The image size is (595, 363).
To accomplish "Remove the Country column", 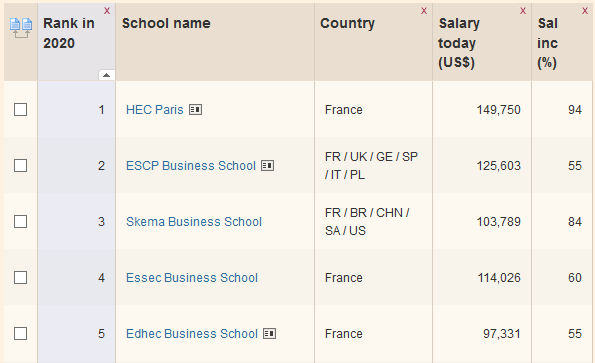I will tap(424, 11).
